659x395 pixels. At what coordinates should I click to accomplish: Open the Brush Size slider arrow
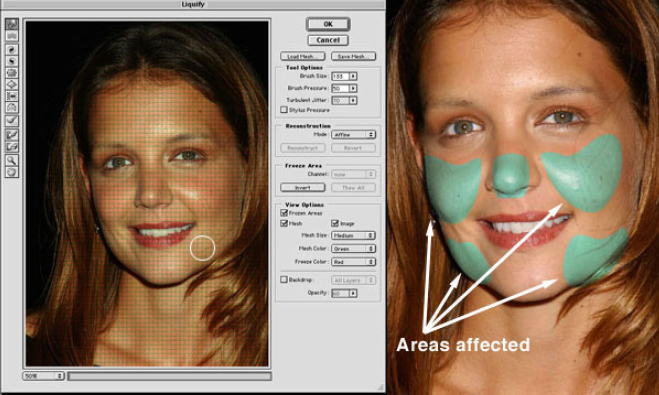tap(353, 76)
